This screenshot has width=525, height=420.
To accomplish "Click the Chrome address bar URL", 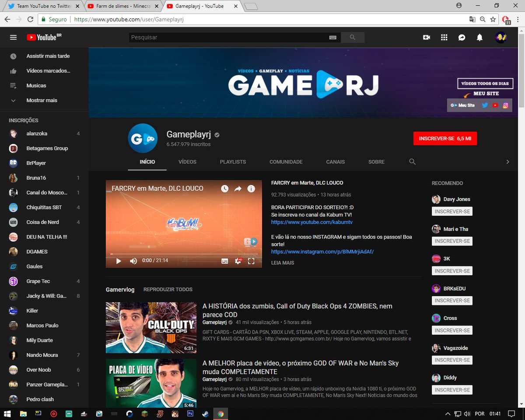I will 129,19.
